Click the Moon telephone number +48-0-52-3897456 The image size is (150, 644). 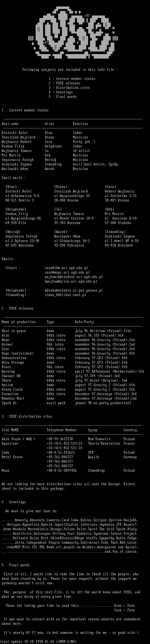[x=62, y=470]
